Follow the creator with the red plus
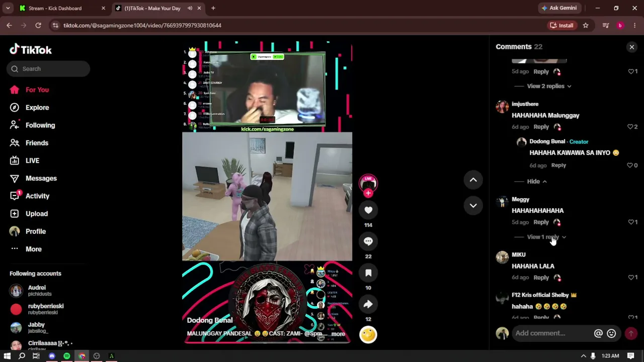644x362 pixels. click(368, 193)
